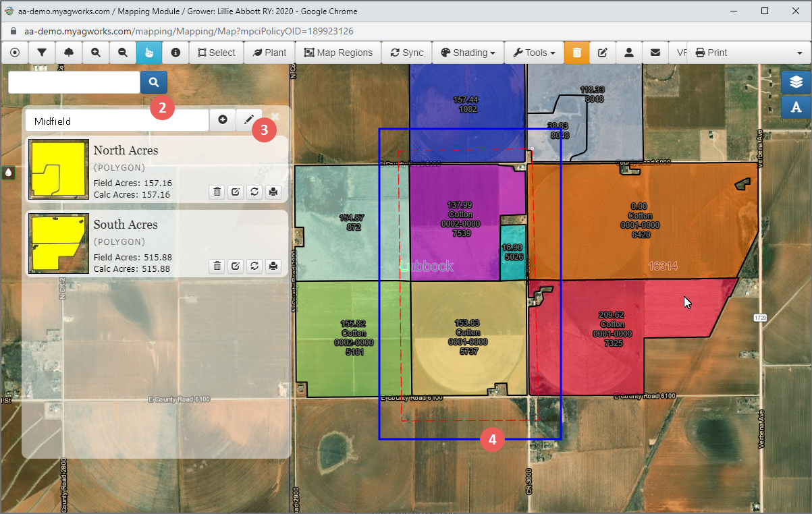812x514 pixels.
Task: Select the South Acres polygon thumbnail
Action: 59,244
